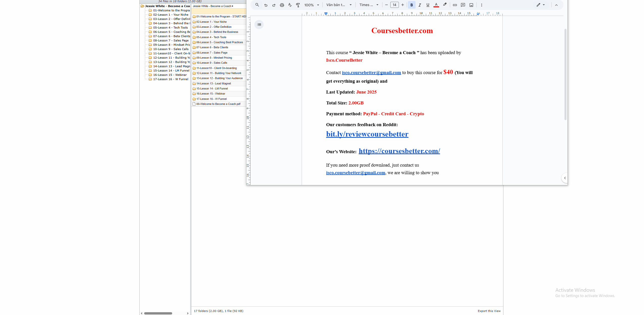Image resolution: width=644 pixels, height=315 pixels.
Task: Open the 100% zoom dropdown
Action: (x=312, y=5)
